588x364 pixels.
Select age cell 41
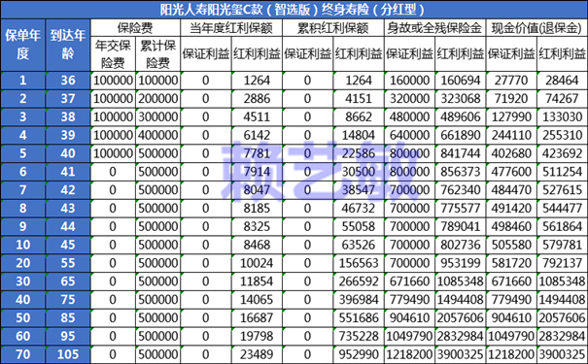click(68, 172)
